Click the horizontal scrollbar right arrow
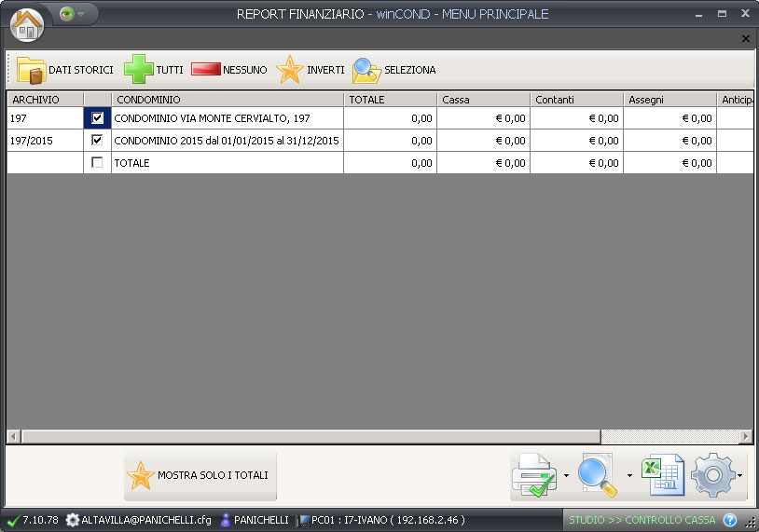The image size is (759, 532). (745, 437)
